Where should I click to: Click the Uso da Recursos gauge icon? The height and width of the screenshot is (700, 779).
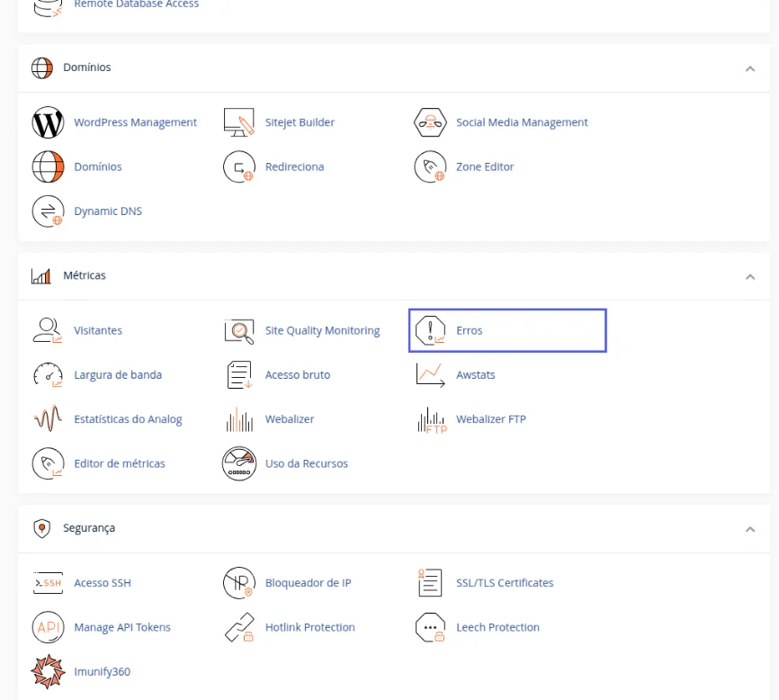pos(239,463)
